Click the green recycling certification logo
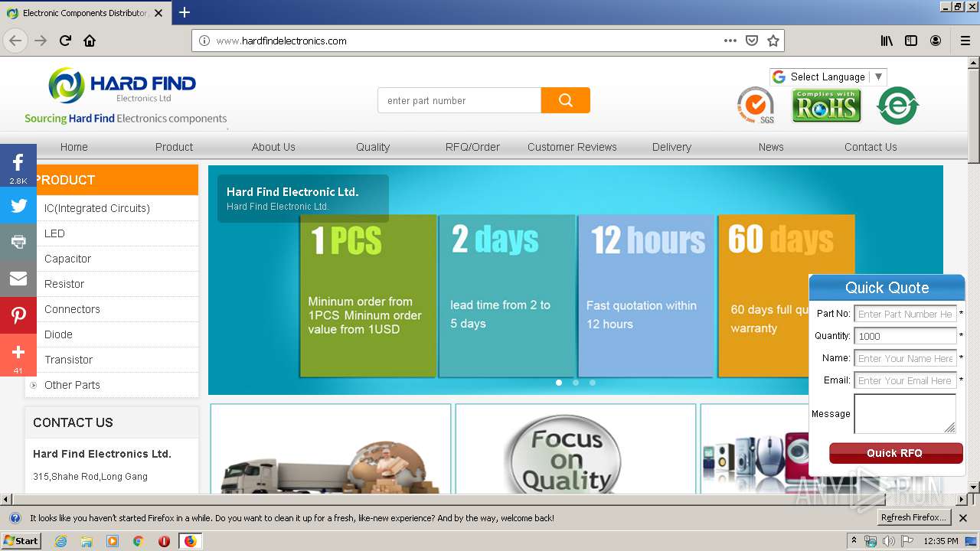Viewport: 980px width, 551px height. click(x=897, y=106)
